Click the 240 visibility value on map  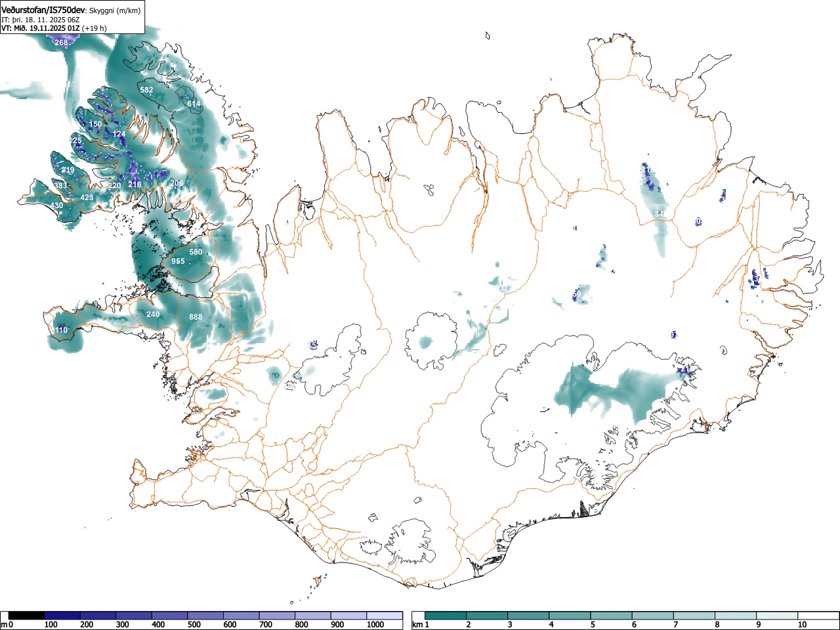point(153,314)
